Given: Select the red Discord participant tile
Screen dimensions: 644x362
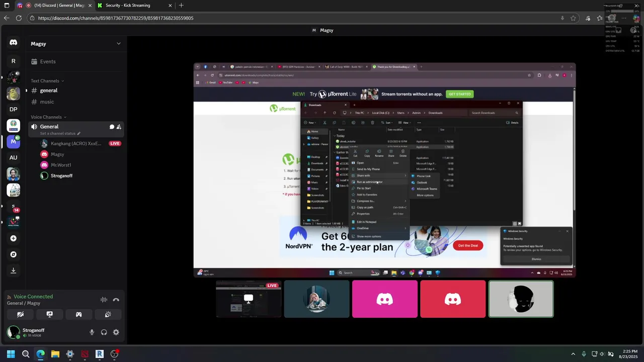Looking at the screenshot, I should tap(453, 299).
